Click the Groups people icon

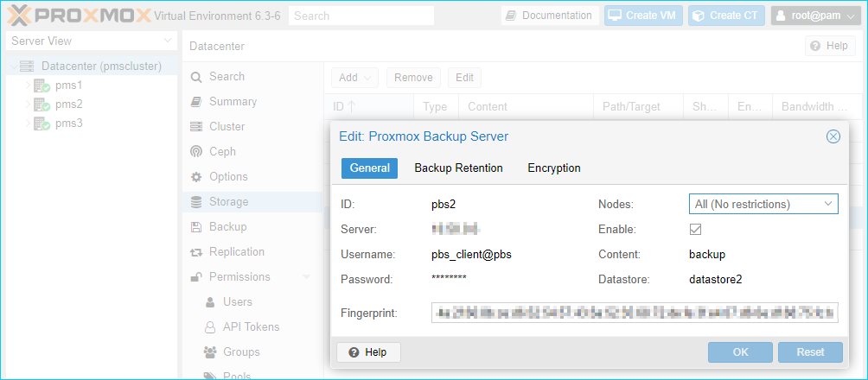tap(210, 351)
